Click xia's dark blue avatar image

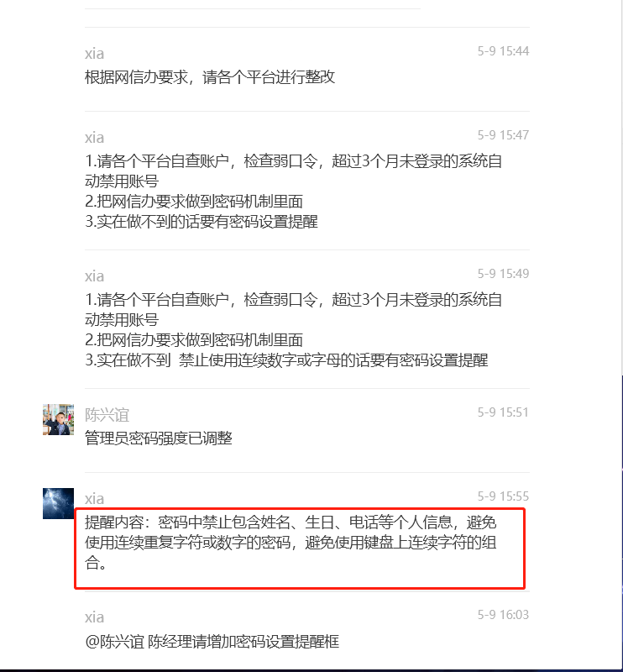click(58, 503)
